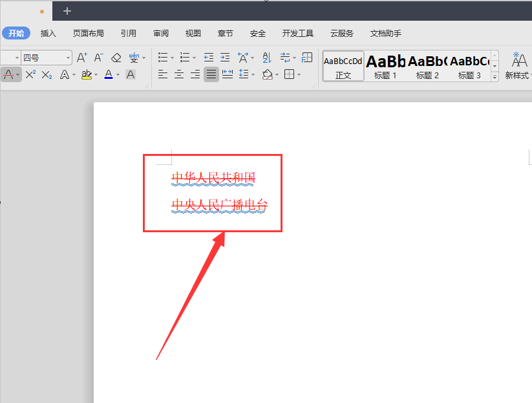Click the line spacing icon
The width and height of the screenshot is (532, 403).
click(x=244, y=74)
